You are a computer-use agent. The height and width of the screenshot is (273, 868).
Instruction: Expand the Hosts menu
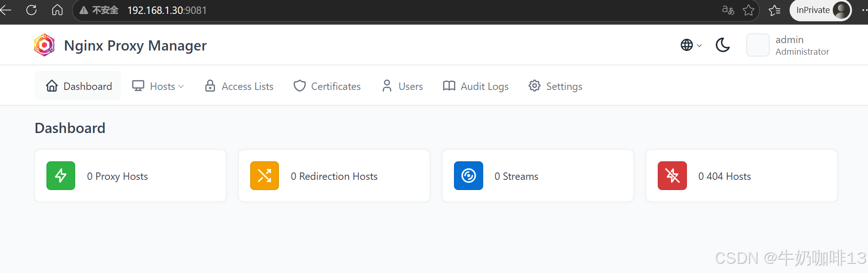click(x=158, y=86)
